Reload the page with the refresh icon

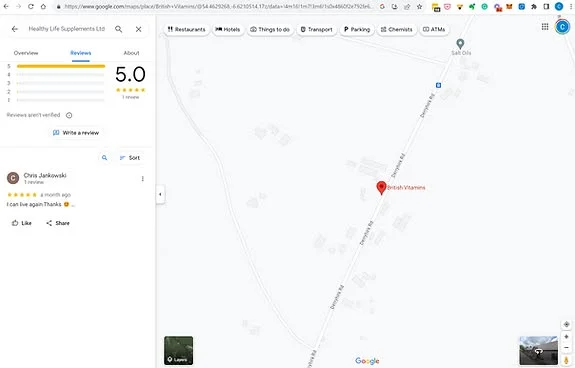31,6
